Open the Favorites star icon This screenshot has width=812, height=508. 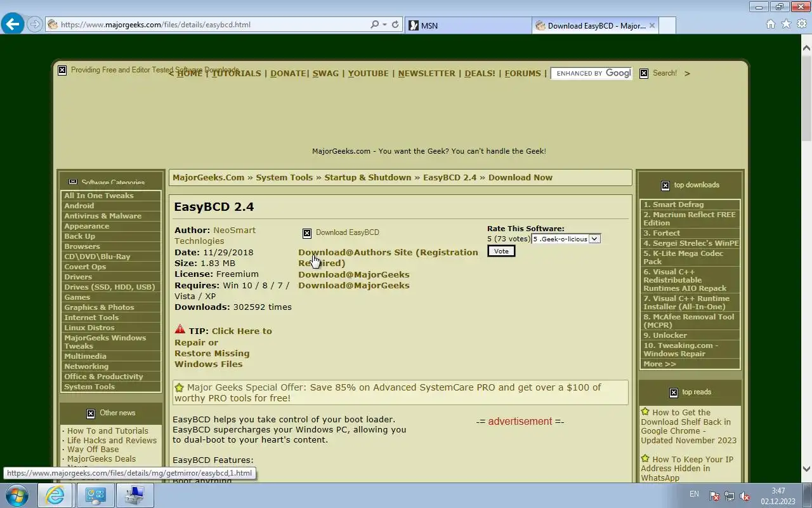pyautogui.click(x=786, y=24)
